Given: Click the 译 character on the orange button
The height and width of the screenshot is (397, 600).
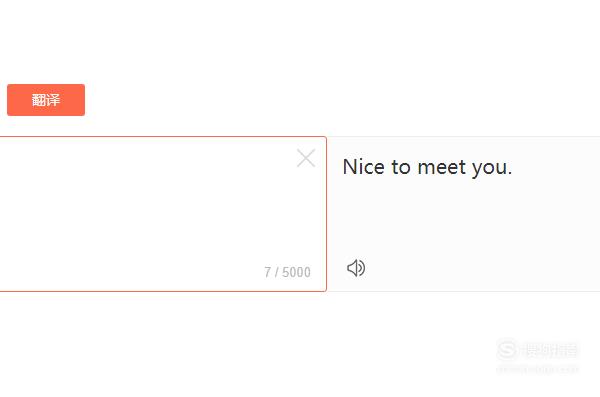Looking at the screenshot, I should click(x=53, y=100).
